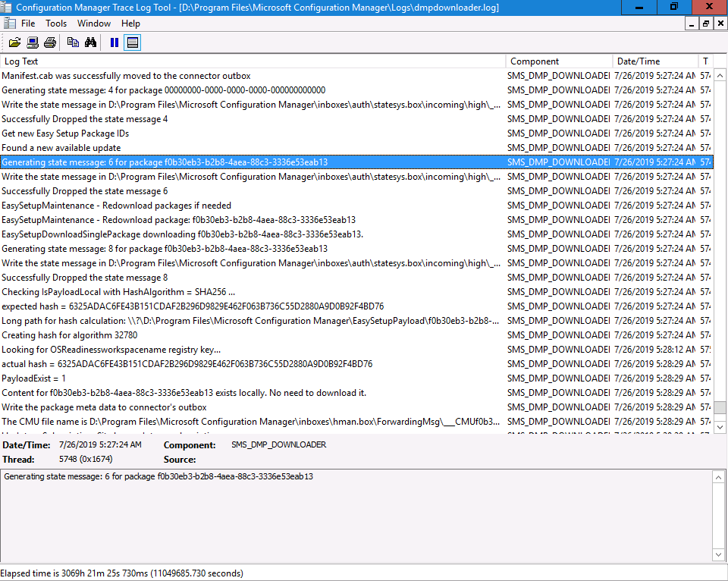Click the Thread column header T
728x581 pixels.
point(706,61)
